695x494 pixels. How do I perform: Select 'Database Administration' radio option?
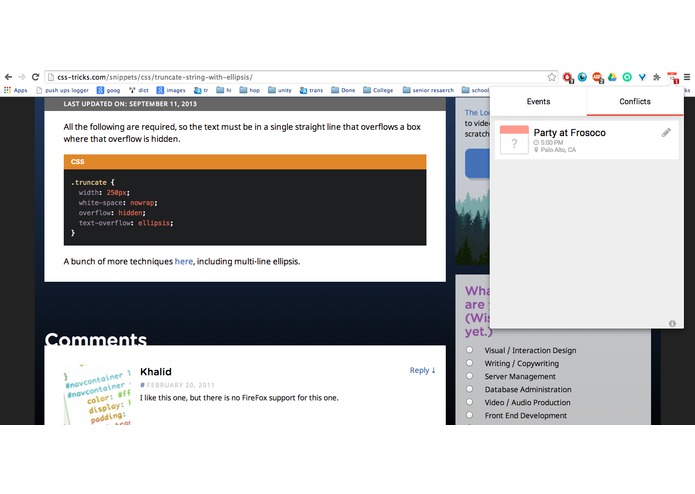coord(469,389)
